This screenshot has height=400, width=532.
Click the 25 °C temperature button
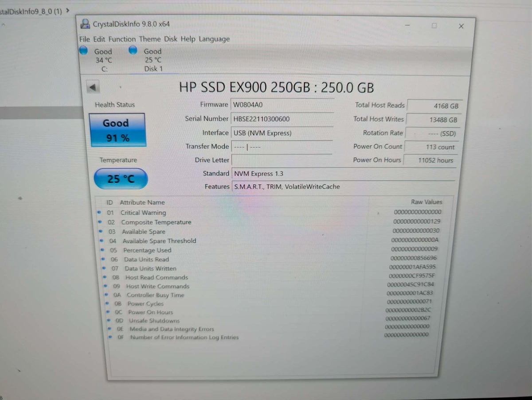[121, 179]
